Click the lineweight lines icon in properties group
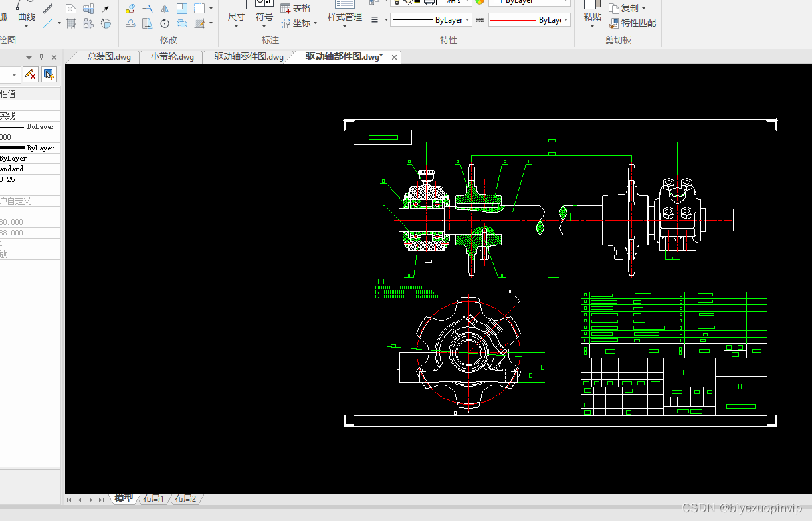Screen dimensions: 812x521 click(375, 20)
